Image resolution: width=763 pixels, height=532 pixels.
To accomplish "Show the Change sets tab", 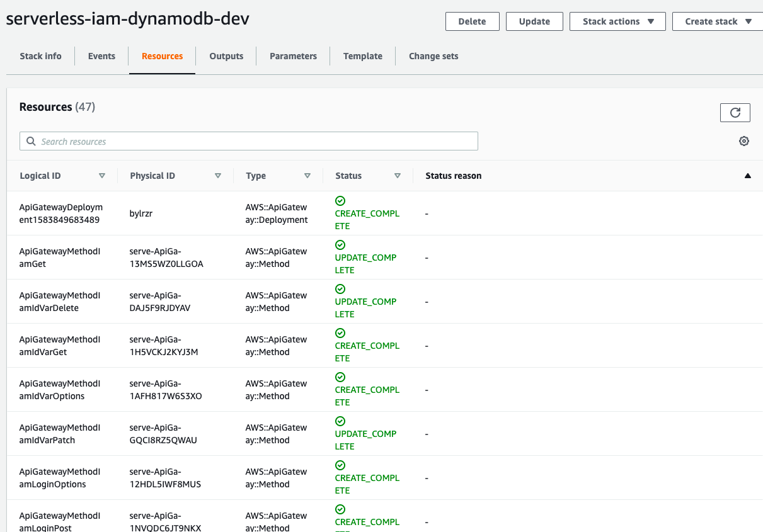I will point(433,56).
